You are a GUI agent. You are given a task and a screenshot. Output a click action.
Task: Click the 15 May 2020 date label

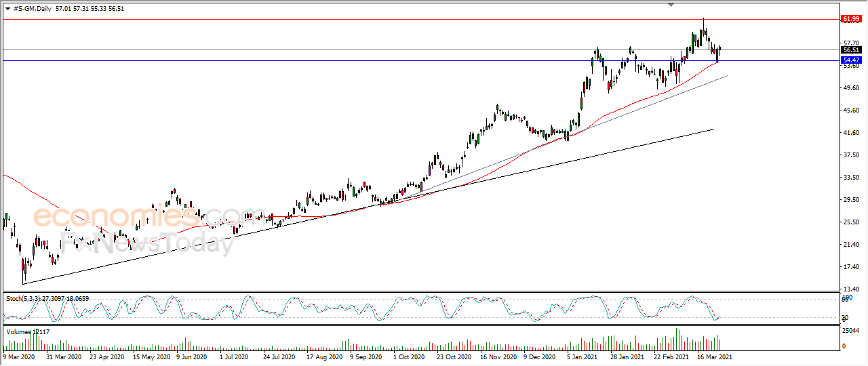[150, 356]
